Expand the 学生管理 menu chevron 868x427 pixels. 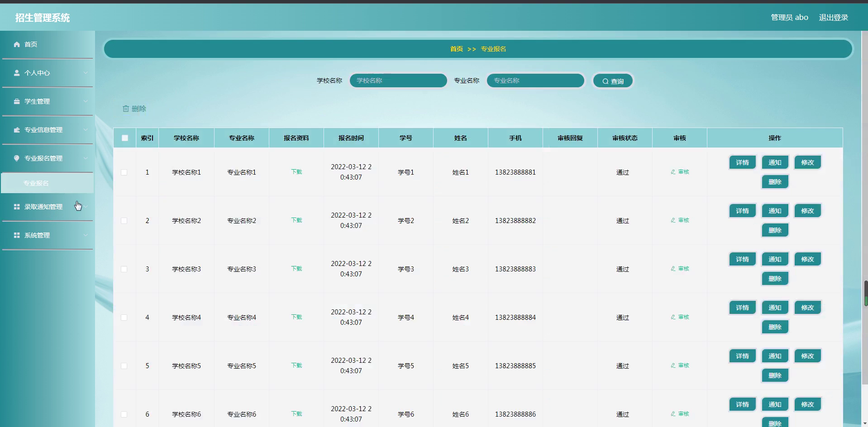point(86,101)
